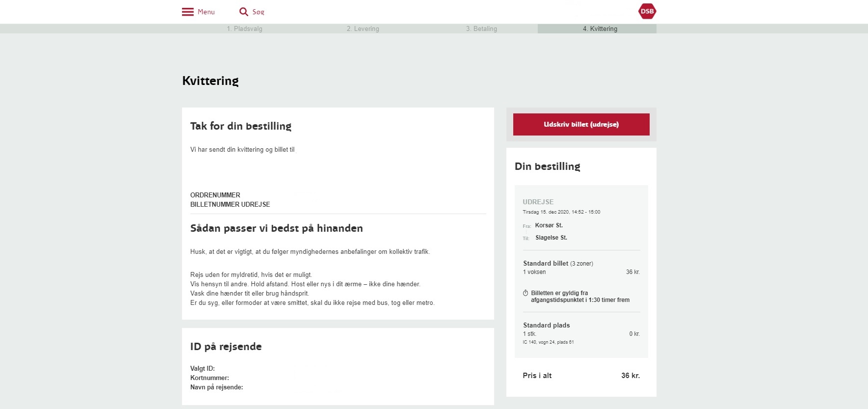Click the 1 voksen line
This screenshot has width=868, height=409.
534,272
